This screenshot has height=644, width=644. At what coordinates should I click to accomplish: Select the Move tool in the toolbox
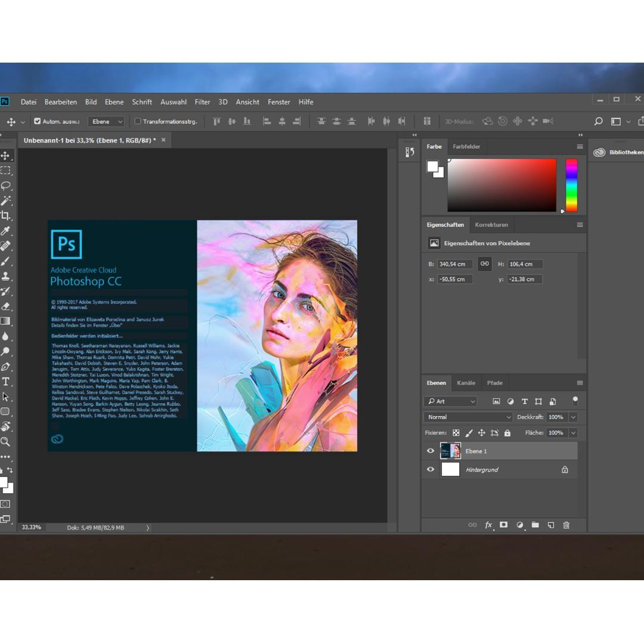coord(5,156)
